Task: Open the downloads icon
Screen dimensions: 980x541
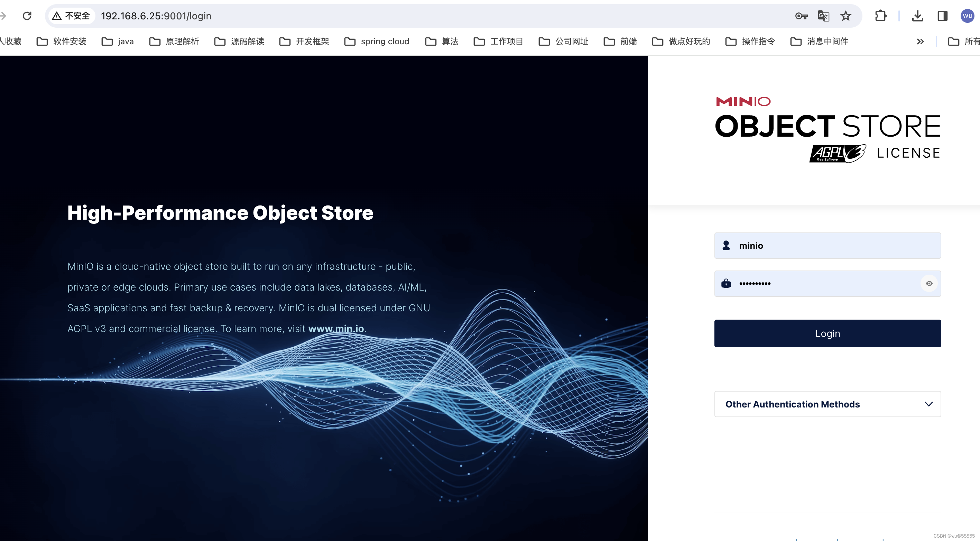Action: pyautogui.click(x=917, y=16)
